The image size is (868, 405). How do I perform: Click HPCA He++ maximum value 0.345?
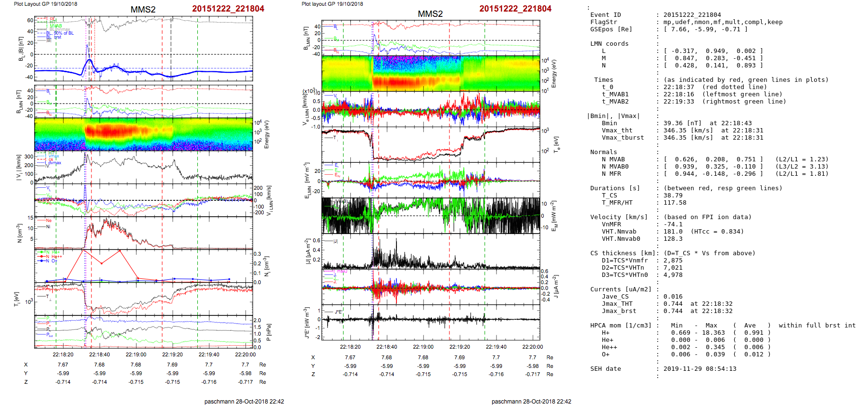[x=715, y=347]
